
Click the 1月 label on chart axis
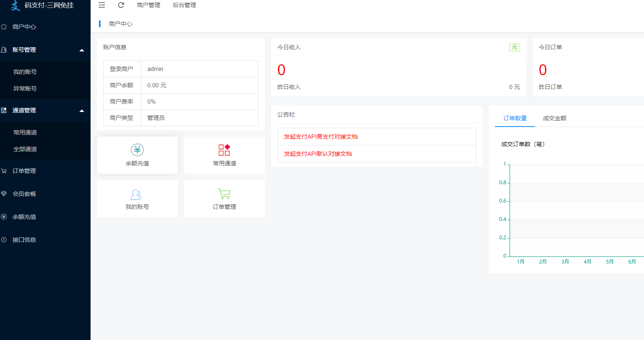[x=520, y=262]
